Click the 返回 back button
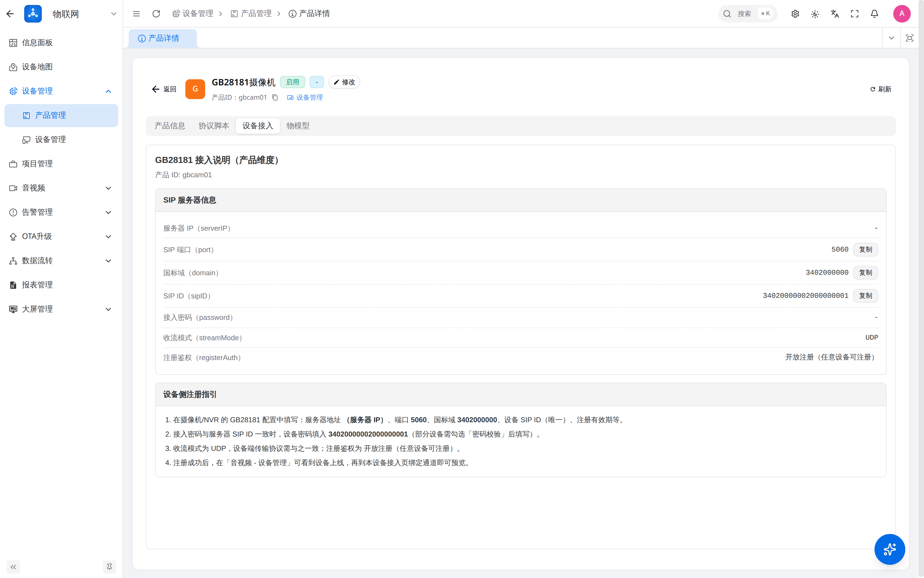Viewport: 924px width, 578px height. [164, 89]
